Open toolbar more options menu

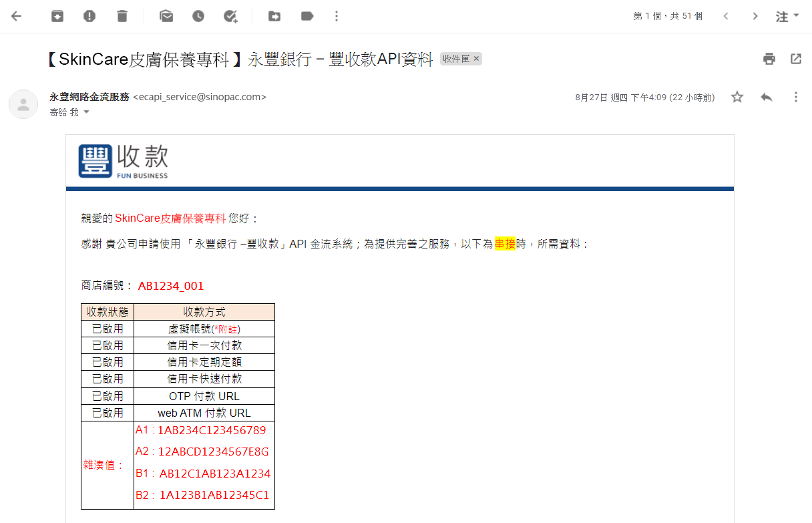coord(337,16)
